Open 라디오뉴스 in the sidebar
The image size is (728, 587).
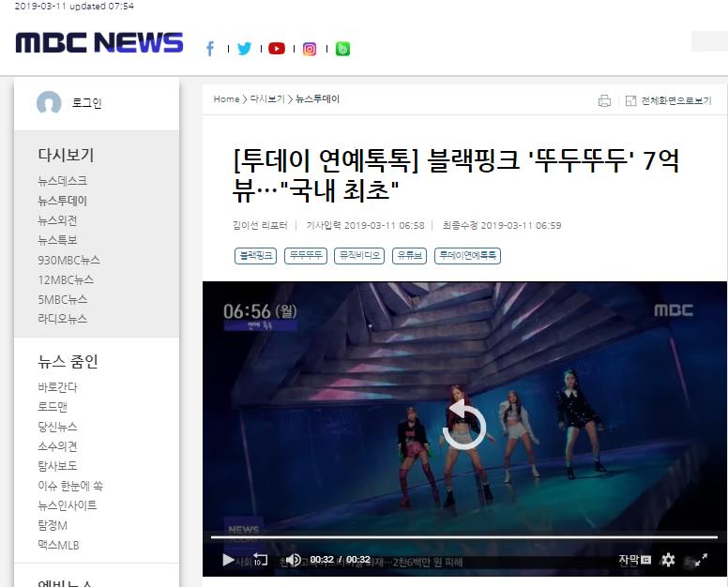(x=63, y=319)
